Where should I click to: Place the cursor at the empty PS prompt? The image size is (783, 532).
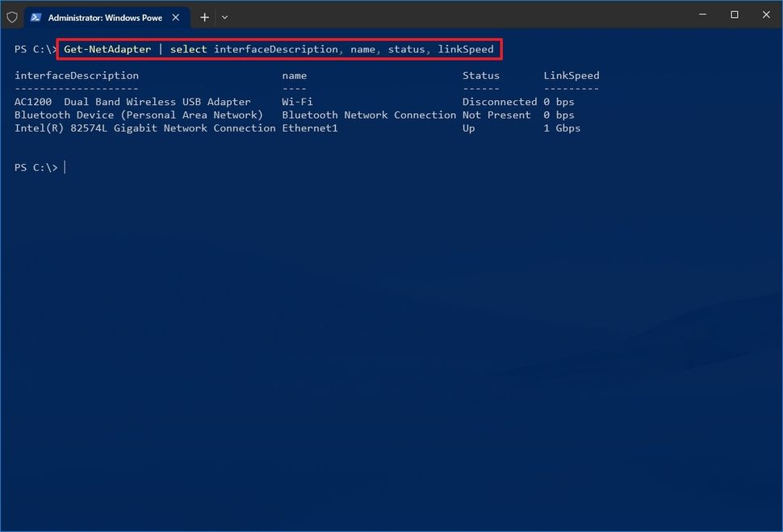(65, 167)
